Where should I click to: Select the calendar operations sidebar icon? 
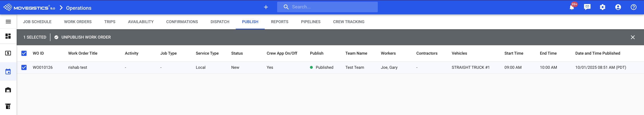[x=8, y=72]
